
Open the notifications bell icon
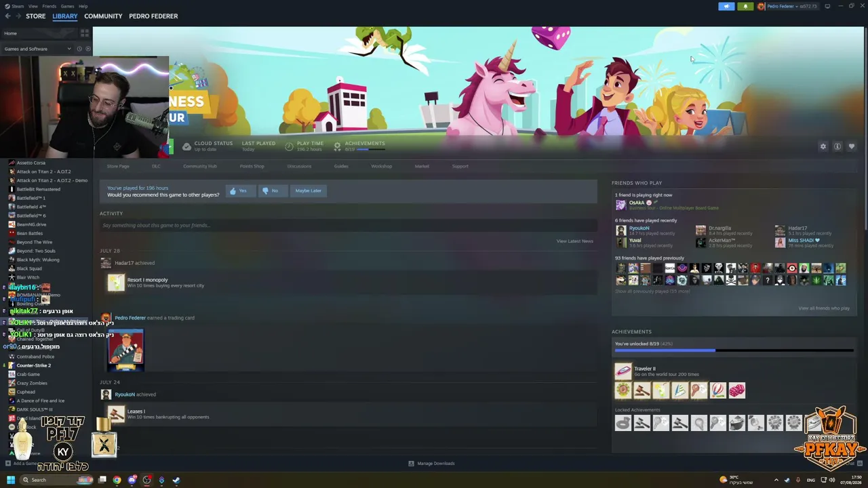745,6
